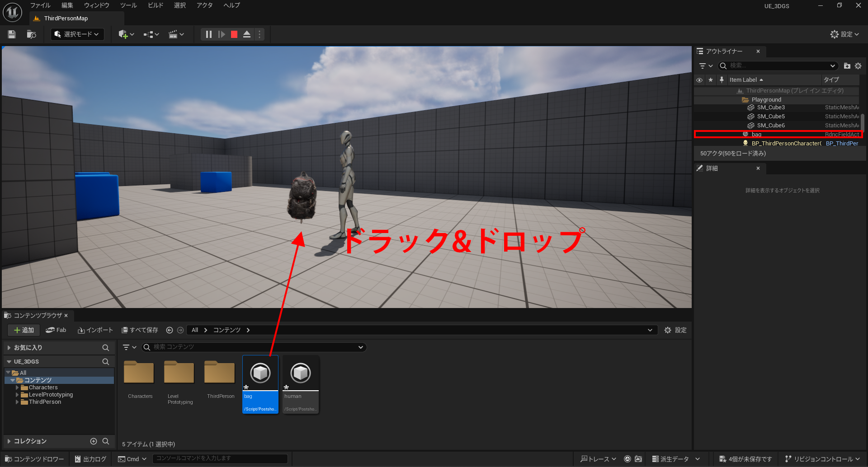Create a new folder in the outliner
Screen dimensions: 868x467
pyautogui.click(x=847, y=65)
